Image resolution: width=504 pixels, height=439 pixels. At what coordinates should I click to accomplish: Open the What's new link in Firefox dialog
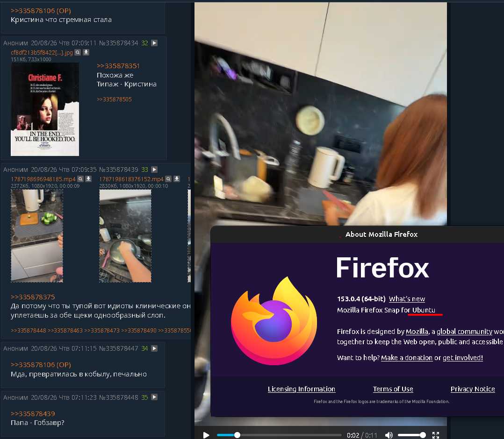[407, 299]
